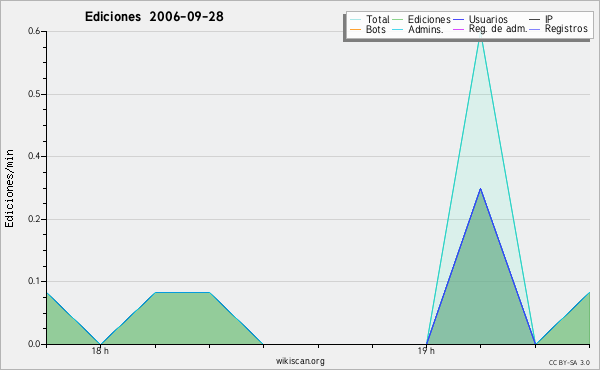Click the Total legend color line
The width and height of the screenshot is (600, 370).
pos(355,20)
